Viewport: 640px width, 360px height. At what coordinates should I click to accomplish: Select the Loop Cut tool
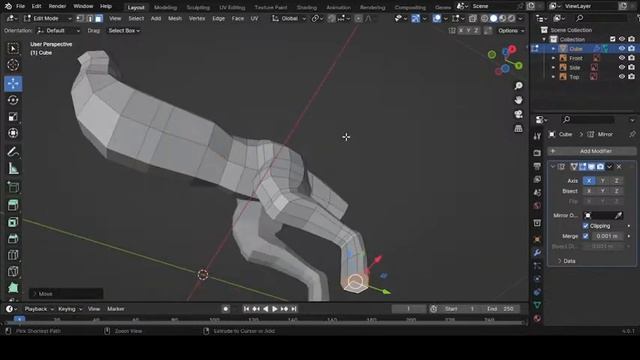point(13,255)
